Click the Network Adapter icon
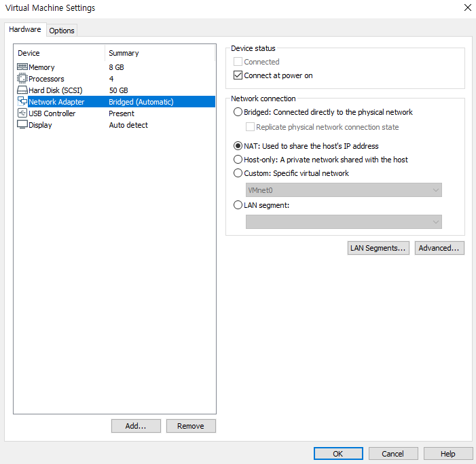The image size is (476, 464). 22,101
